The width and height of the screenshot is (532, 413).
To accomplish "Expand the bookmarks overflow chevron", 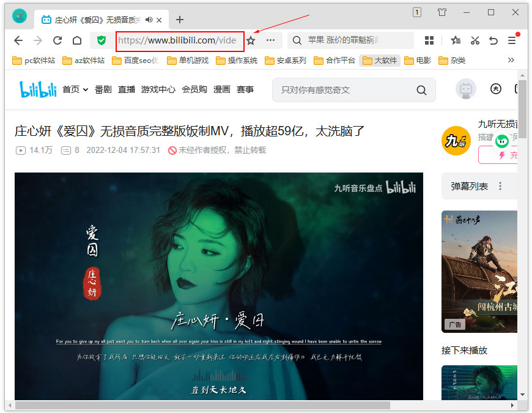I will point(511,60).
